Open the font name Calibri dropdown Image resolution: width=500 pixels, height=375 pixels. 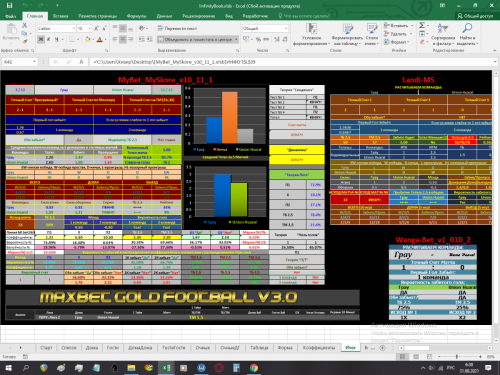[74, 29]
